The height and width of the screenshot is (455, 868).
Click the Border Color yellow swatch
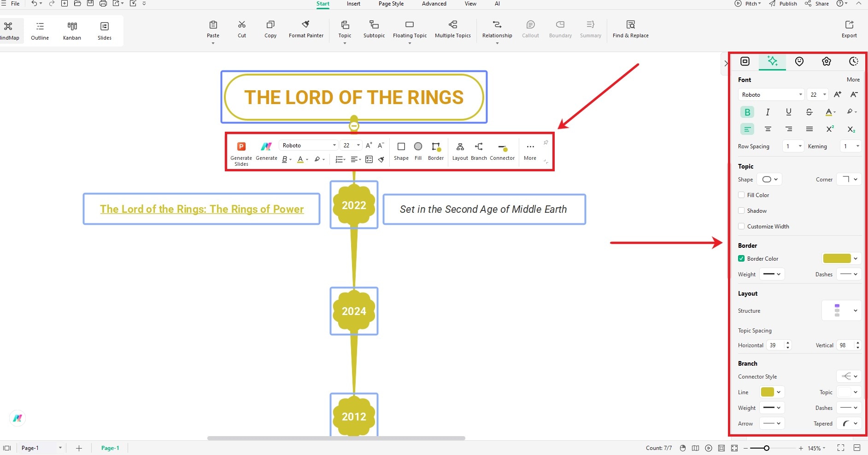coord(837,258)
